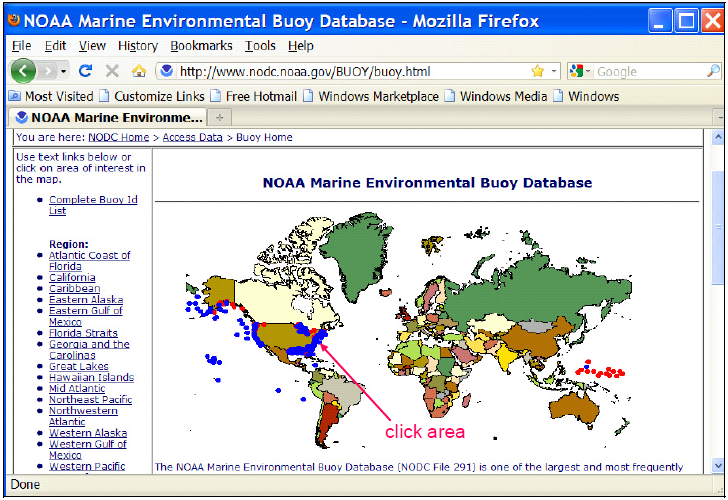The height and width of the screenshot is (500, 728).
Task: Open the California region link
Action: click(72, 277)
